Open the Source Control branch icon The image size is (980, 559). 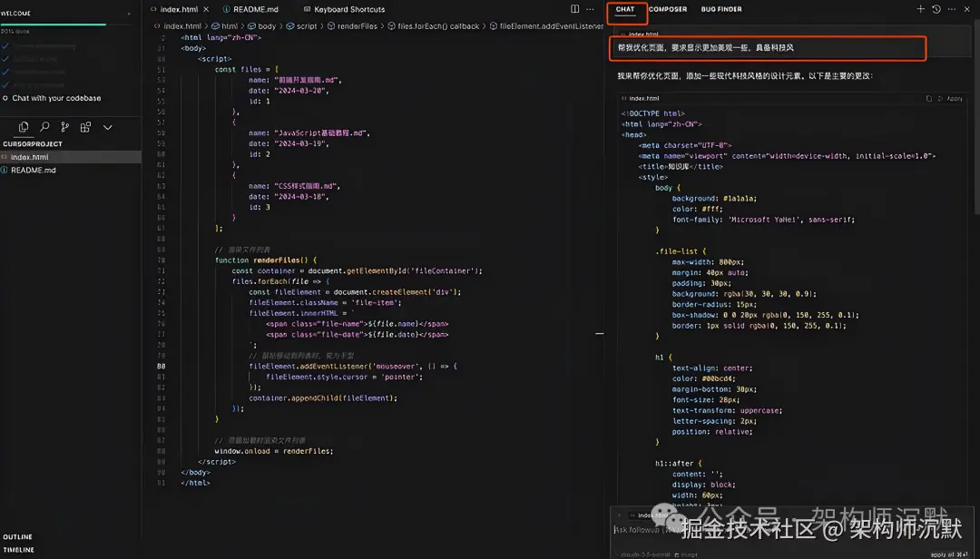pyautogui.click(x=65, y=127)
